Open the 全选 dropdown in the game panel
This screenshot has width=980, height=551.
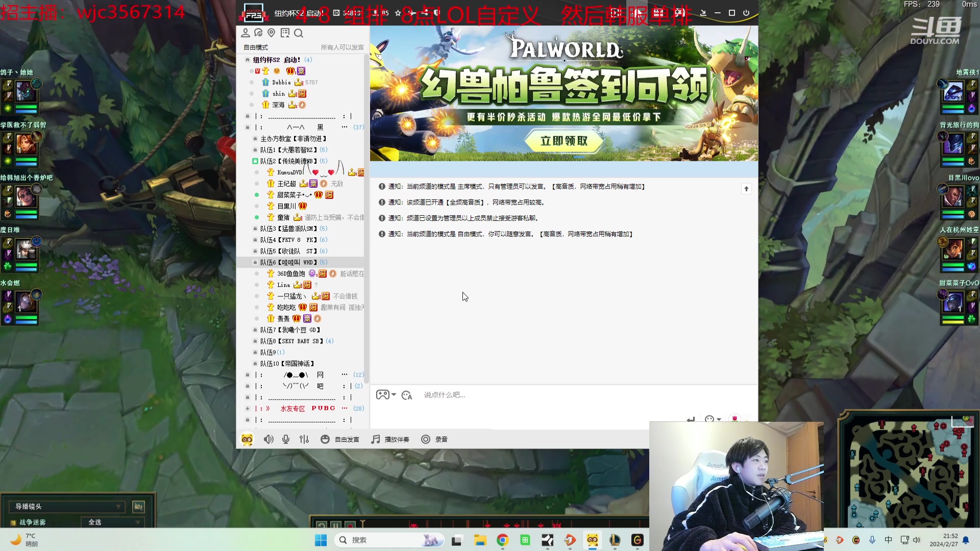[112, 522]
